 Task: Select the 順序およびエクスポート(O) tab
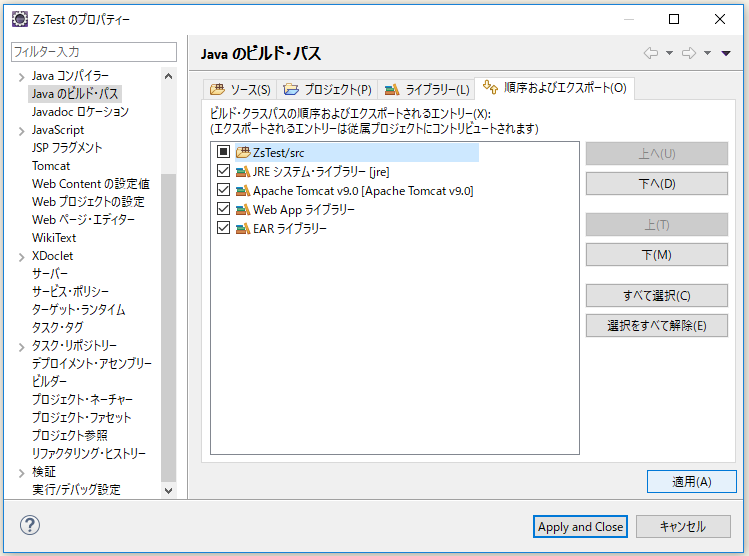[x=555, y=88]
